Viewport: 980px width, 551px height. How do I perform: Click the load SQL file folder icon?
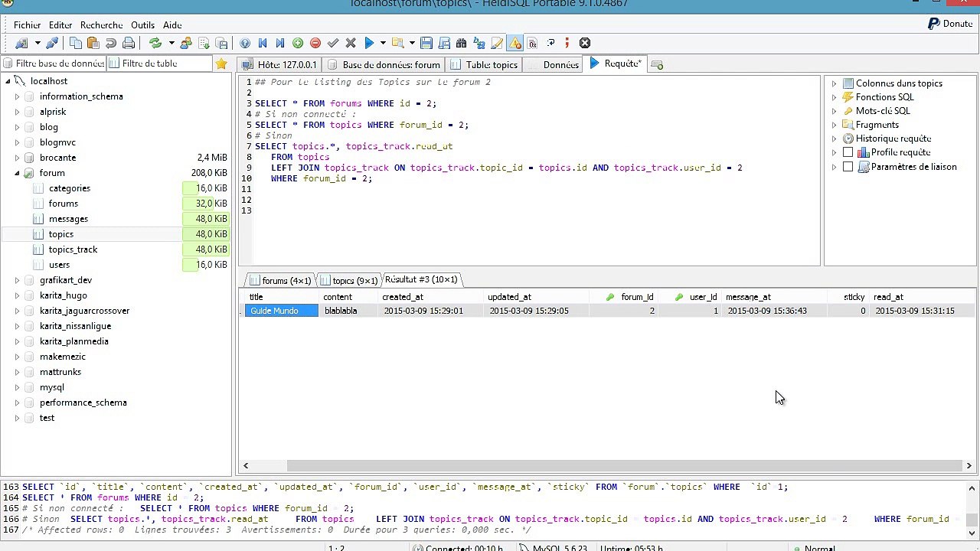(x=397, y=43)
